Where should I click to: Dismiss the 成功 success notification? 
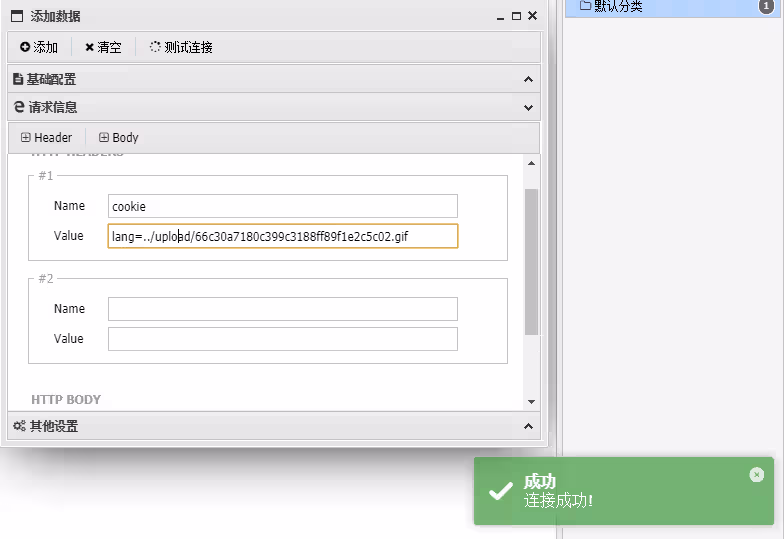[756, 475]
